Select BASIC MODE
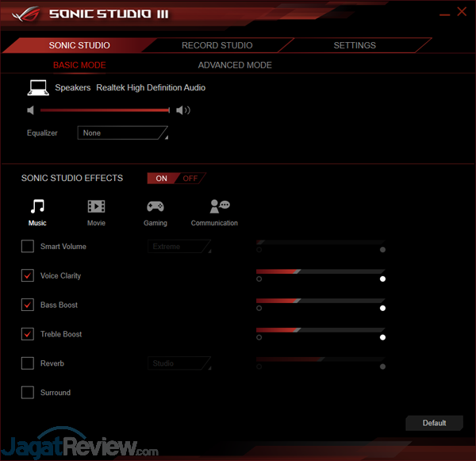Viewport: 476px width, 461px height. [x=79, y=65]
